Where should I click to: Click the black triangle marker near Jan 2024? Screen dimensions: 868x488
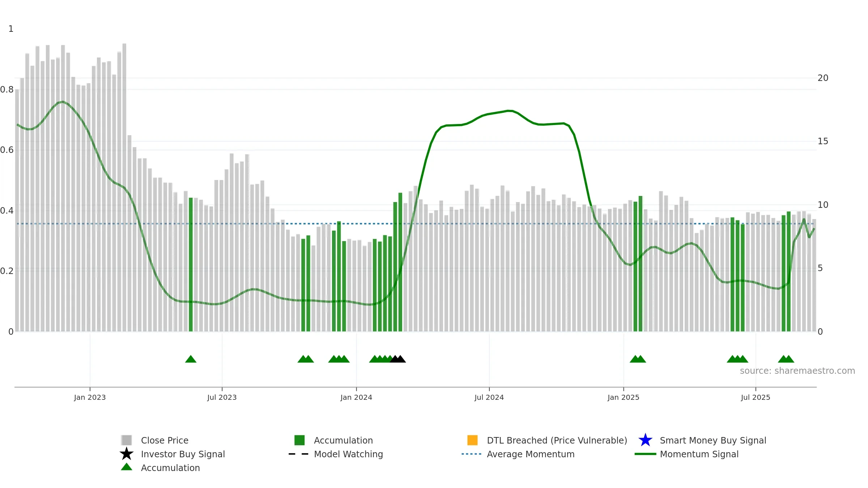click(398, 359)
